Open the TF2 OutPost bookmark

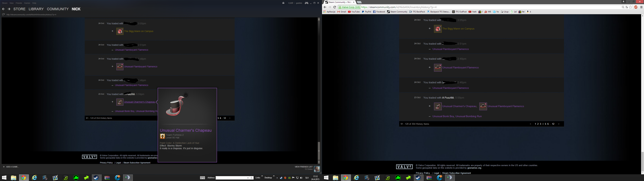(460, 12)
